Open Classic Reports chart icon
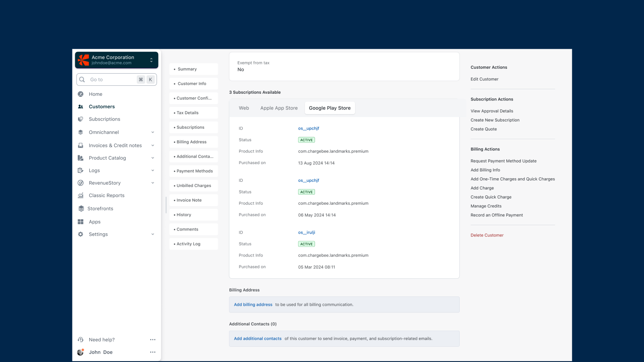 coord(80,195)
